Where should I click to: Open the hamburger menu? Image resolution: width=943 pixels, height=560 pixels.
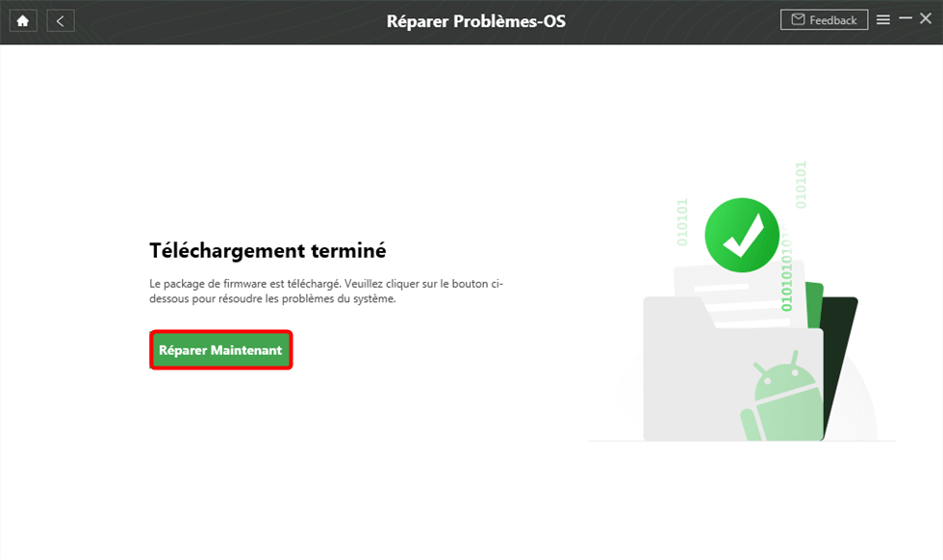coord(883,20)
